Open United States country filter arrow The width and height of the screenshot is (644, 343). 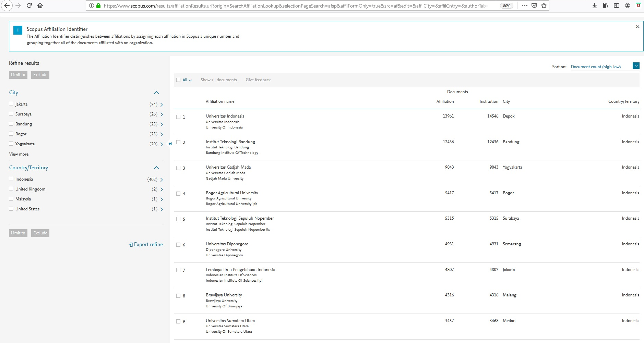tap(162, 209)
